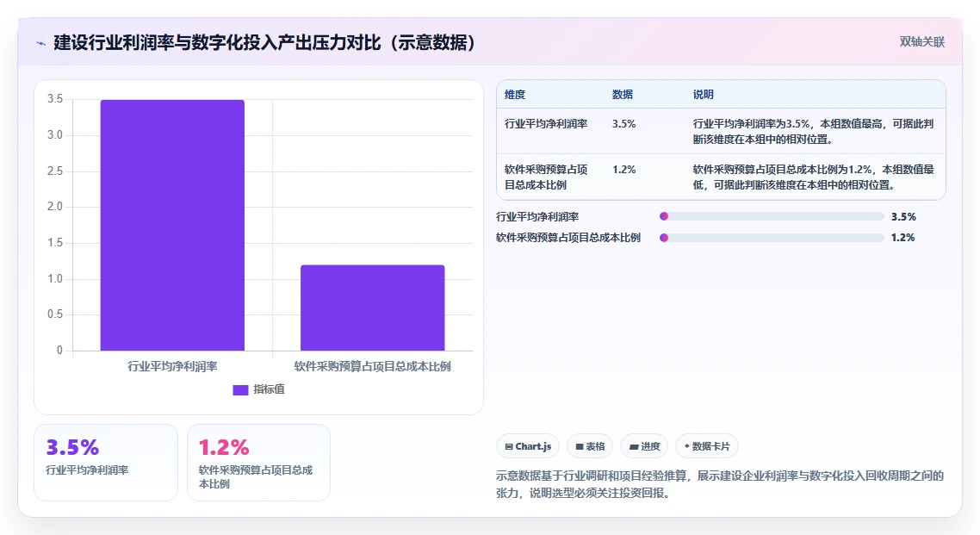Select the Chart.js tag chip
This screenshot has height=535, width=980.
tap(528, 446)
